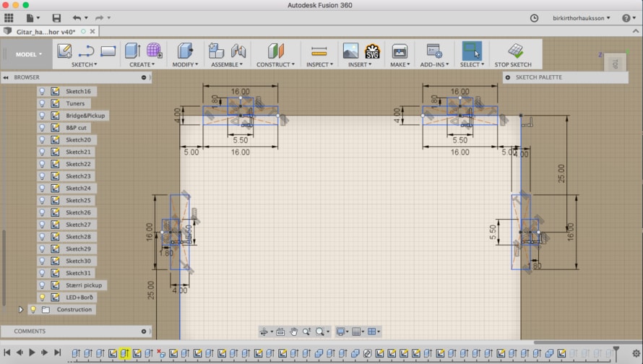Click the Save disk icon

(x=56, y=17)
